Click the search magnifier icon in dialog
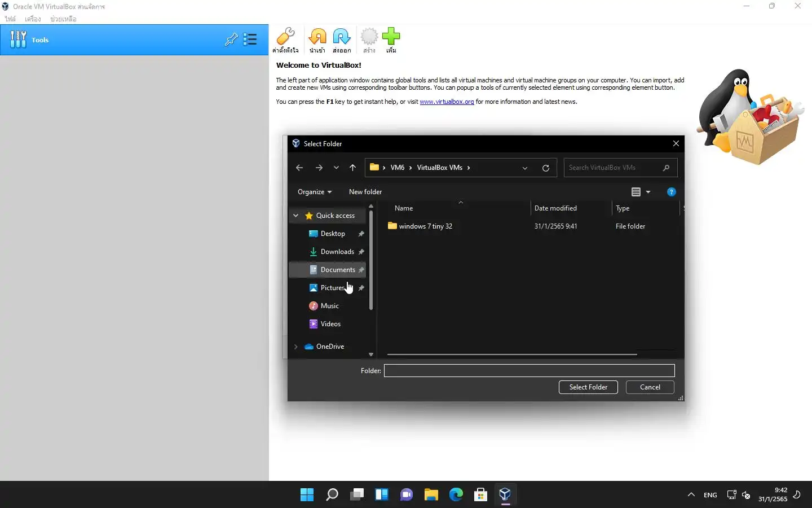Viewport: 812px width, 508px height. [666, 168]
